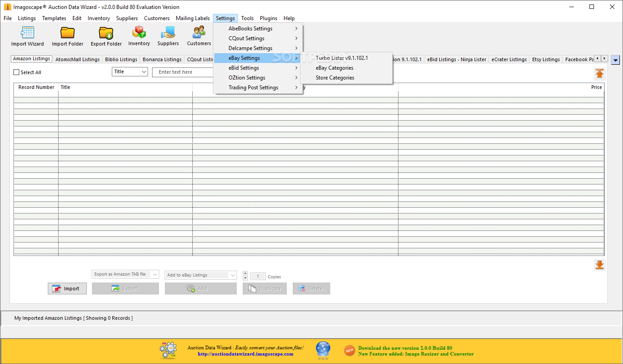Screen dimensions: 623x364
Task: Click the WWW globe icon in banner
Action: 323,350
